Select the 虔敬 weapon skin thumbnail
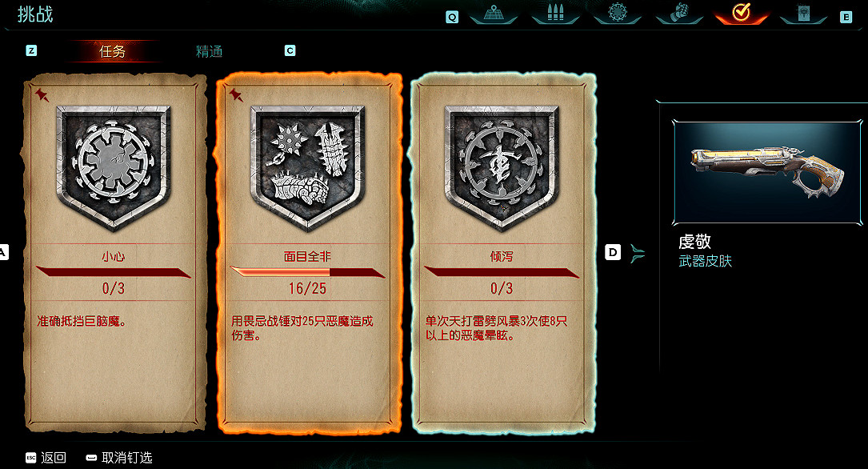The image size is (868, 469). point(767,173)
